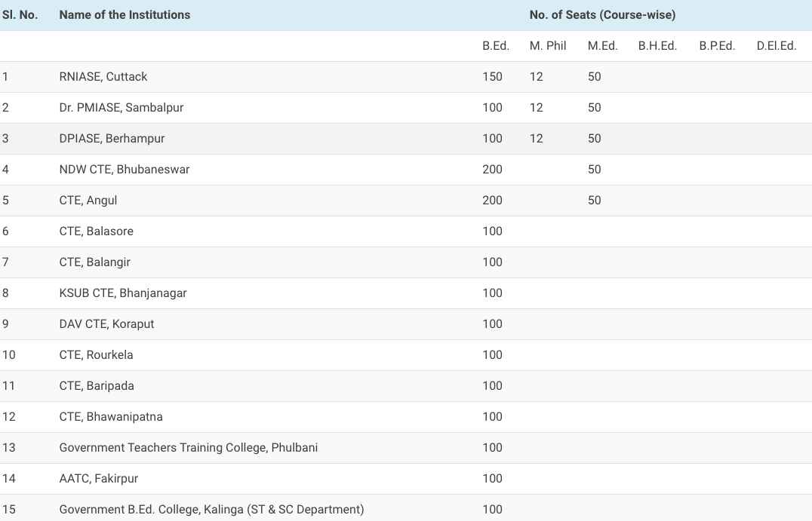Select 'NDW CTE, Bhubaneswar' institution name
Viewport: 812px width, 521px height.
tap(125, 170)
